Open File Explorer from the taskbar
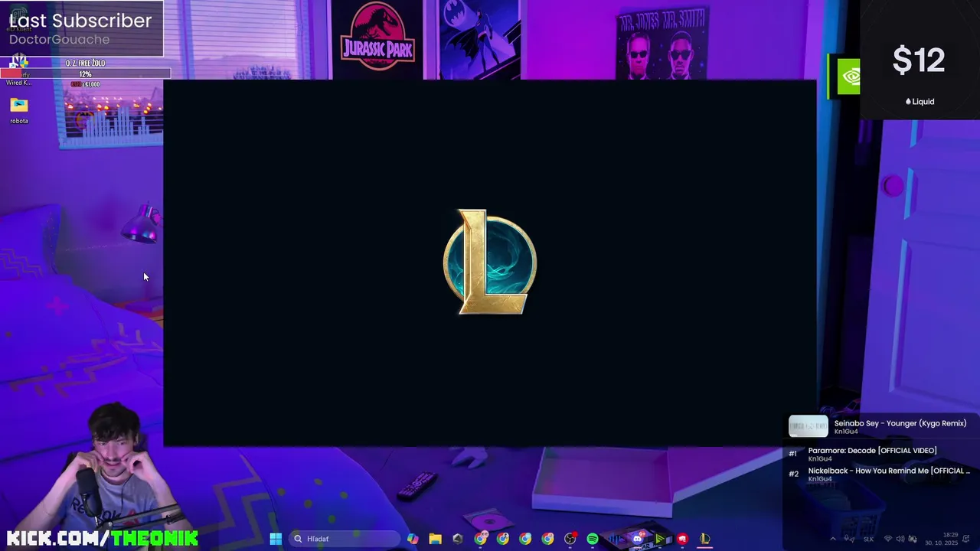This screenshot has height=551, width=980. point(435,539)
